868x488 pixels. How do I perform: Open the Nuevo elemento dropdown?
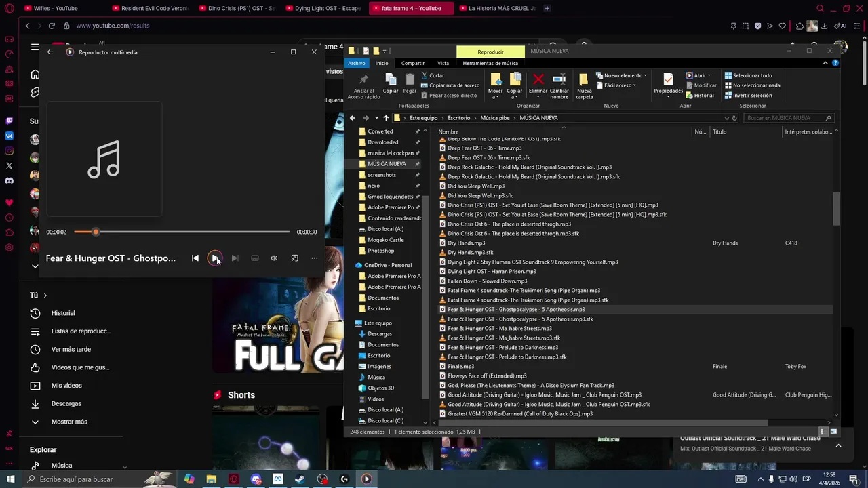621,75
